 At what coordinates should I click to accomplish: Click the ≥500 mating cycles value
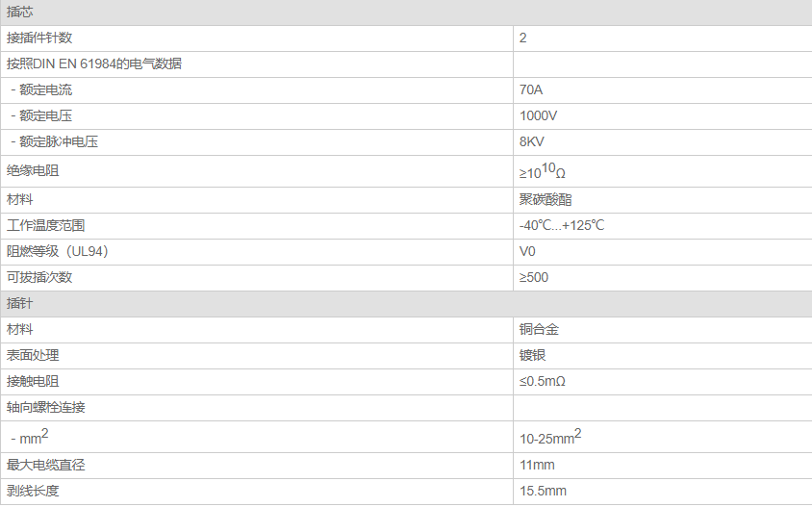(x=534, y=278)
